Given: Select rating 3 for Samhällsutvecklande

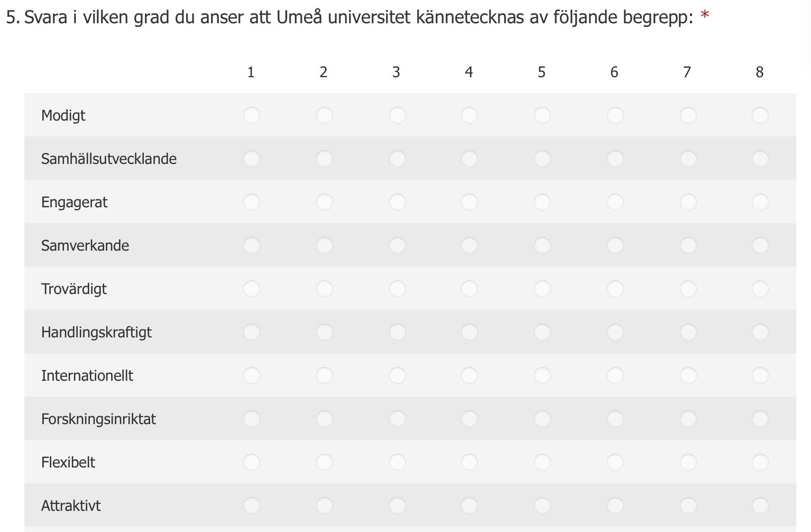Looking at the screenshot, I should pos(397,159).
